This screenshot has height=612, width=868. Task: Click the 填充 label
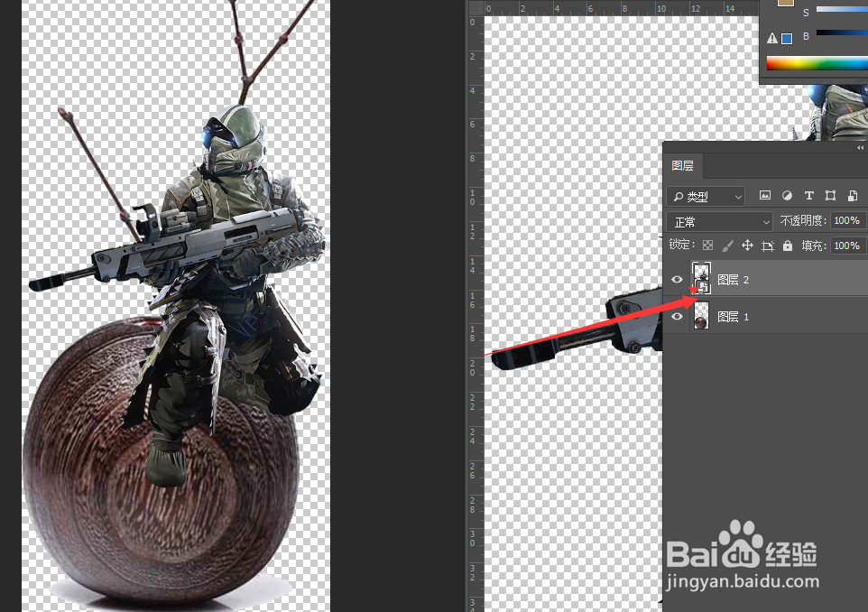[813, 246]
